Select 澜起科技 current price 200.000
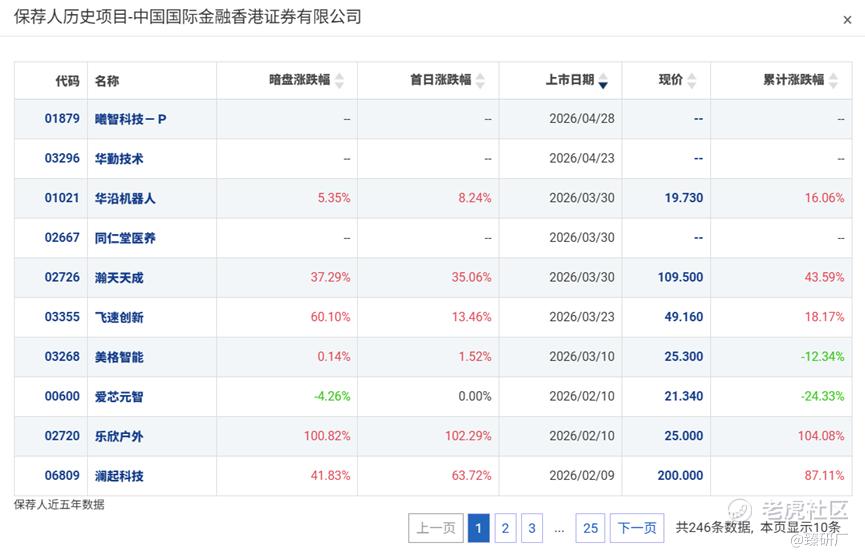 [x=681, y=476]
